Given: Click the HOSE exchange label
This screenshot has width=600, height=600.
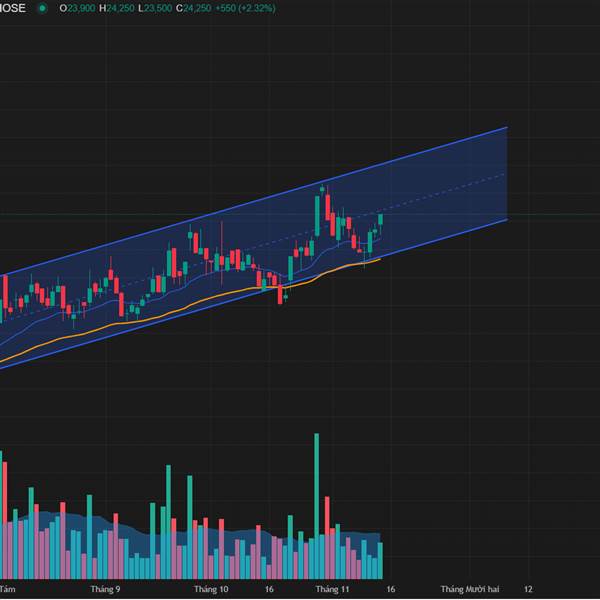Looking at the screenshot, I should pos(13,8).
